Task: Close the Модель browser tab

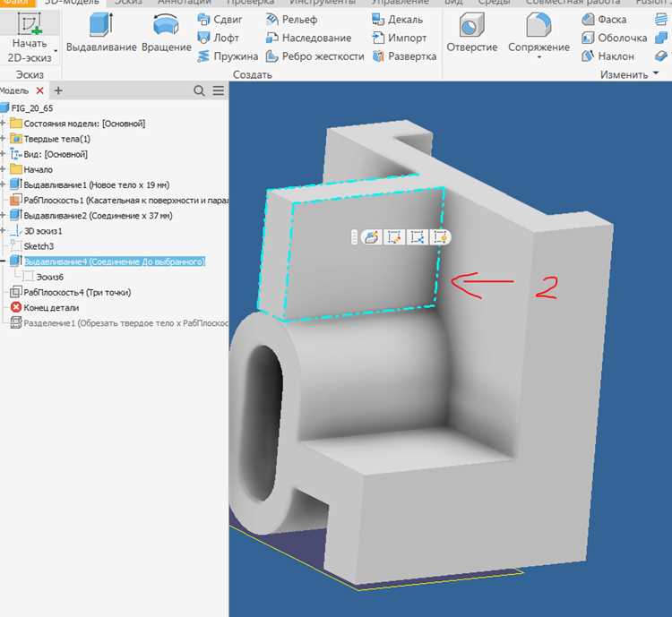Action: (x=39, y=90)
